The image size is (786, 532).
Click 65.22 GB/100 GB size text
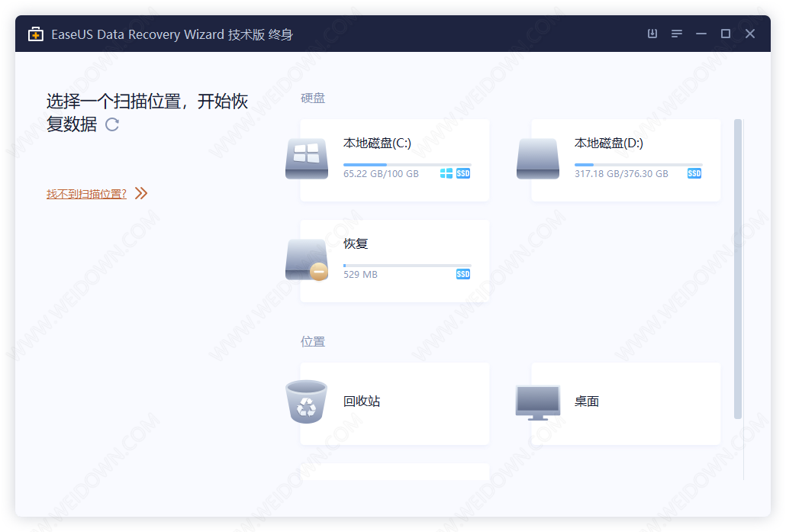[x=381, y=174]
